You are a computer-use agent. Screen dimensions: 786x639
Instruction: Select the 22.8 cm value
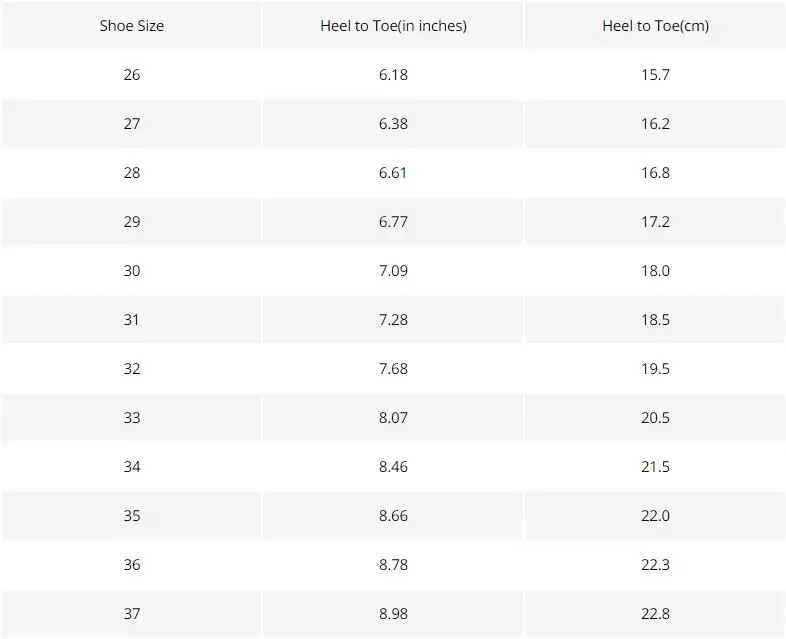(x=655, y=613)
